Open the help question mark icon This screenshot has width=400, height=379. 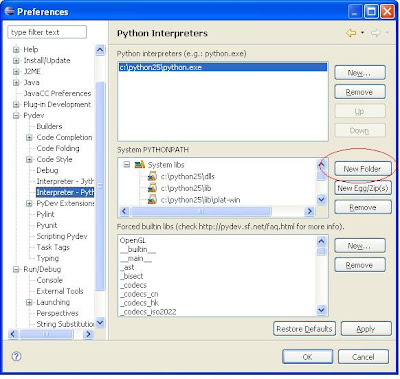point(16,356)
